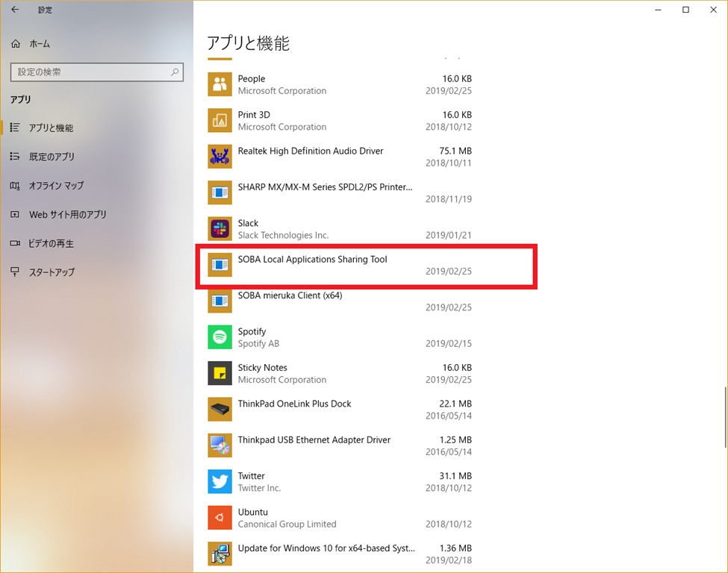Click the Web site apps sidebar icon
The height and width of the screenshot is (573, 728).
[15, 214]
